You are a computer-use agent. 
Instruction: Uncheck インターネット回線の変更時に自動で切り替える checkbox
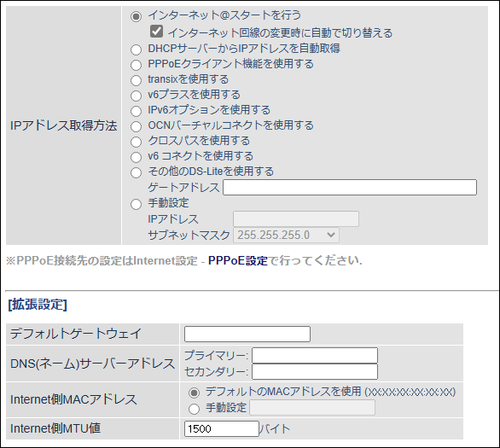click(x=156, y=32)
